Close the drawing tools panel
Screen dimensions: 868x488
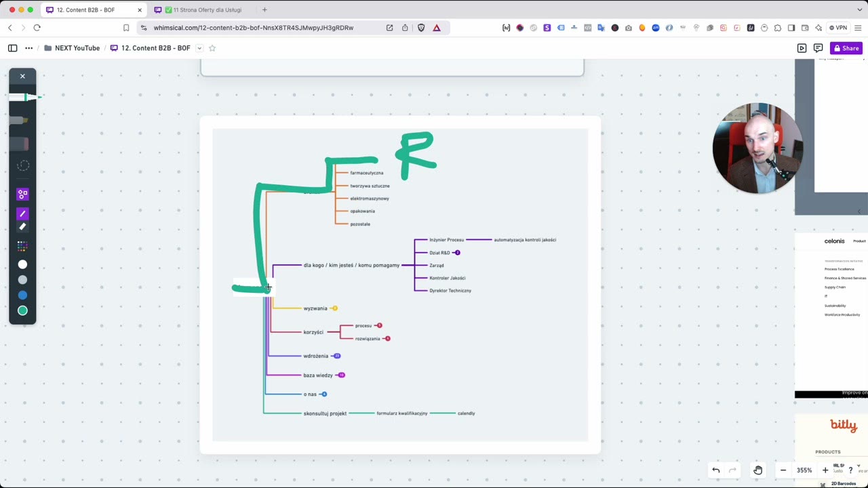tap(22, 76)
